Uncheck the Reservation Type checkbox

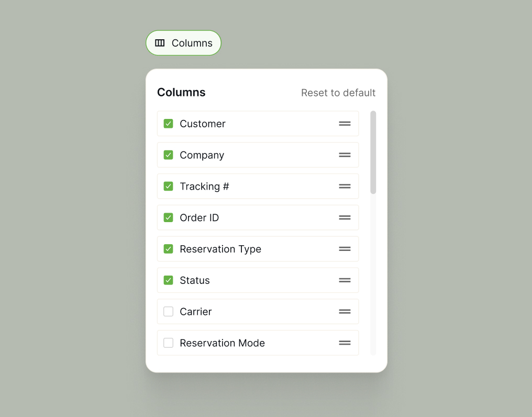coord(168,249)
